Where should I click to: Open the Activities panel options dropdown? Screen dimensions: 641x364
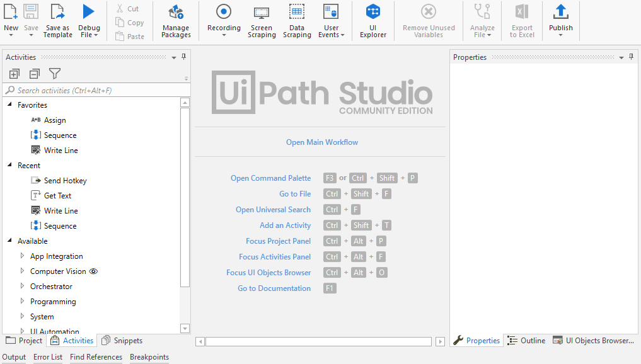point(174,57)
